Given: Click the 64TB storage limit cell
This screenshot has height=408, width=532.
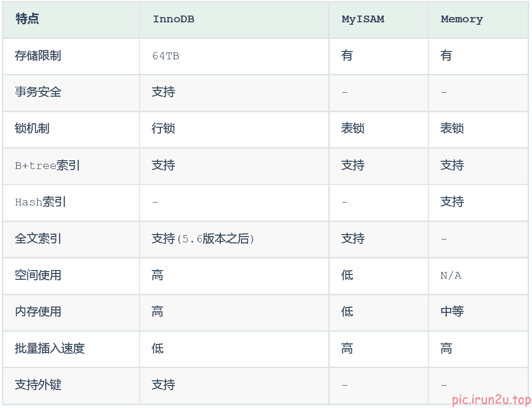Looking at the screenshot, I should pyautogui.click(x=166, y=56).
